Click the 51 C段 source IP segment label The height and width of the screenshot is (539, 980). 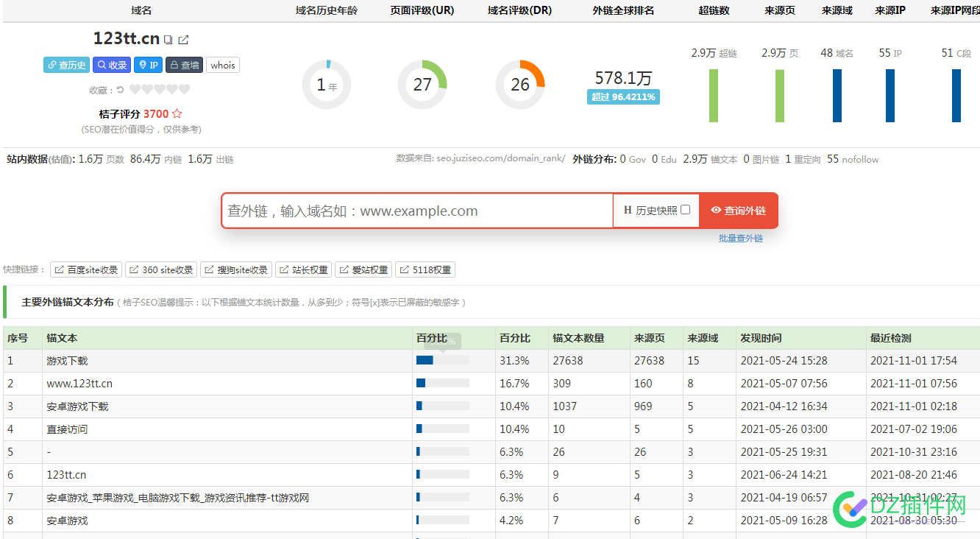[x=956, y=53]
